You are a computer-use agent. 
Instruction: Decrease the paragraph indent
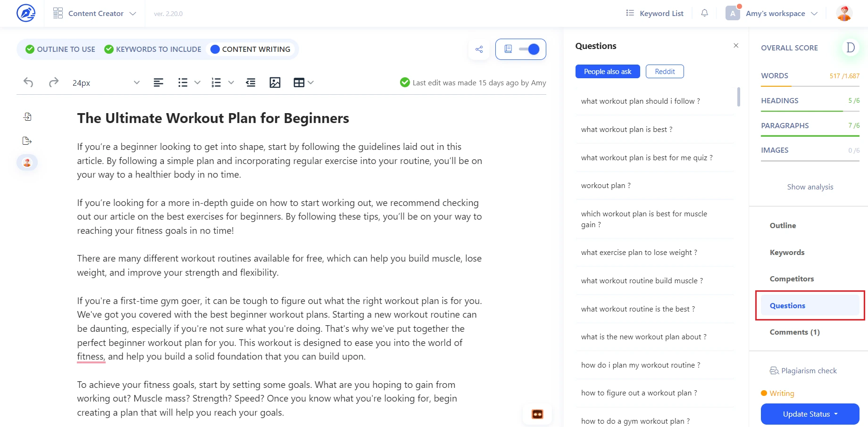click(250, 82)
